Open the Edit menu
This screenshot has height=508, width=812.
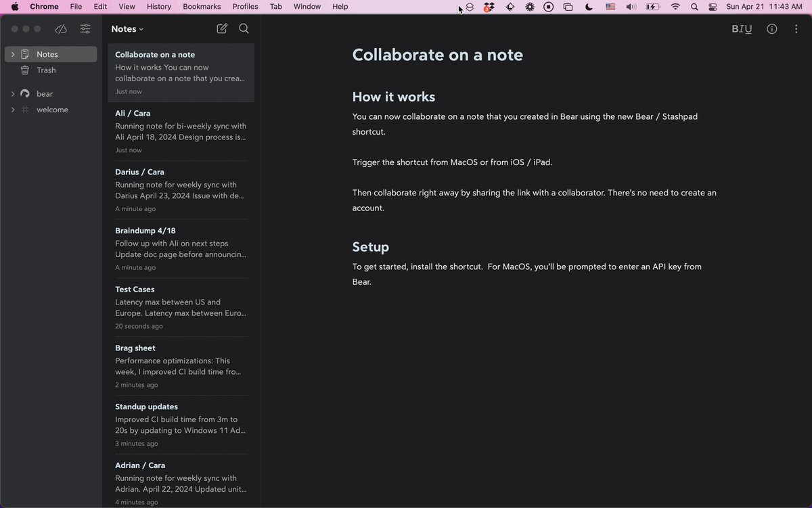coord(100,7)
